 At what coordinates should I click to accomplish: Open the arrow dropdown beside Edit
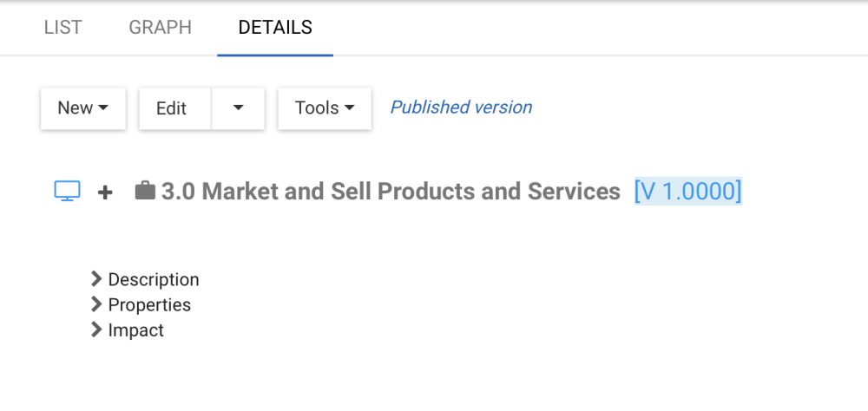[238, 108]
